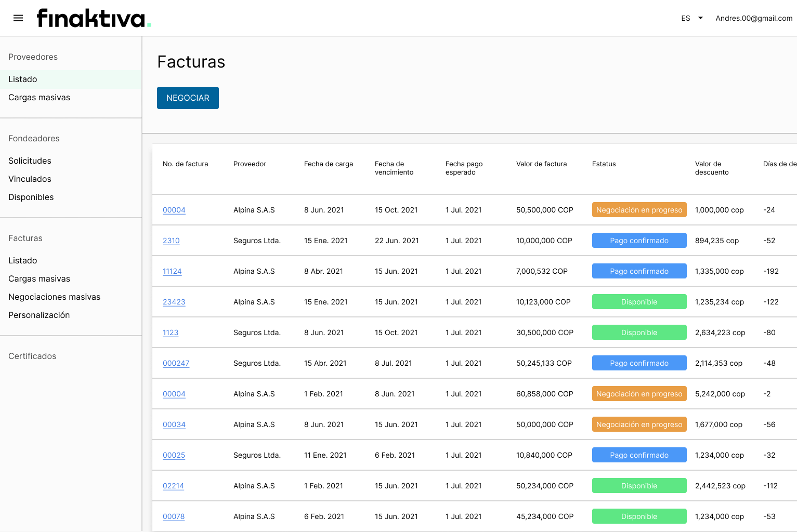Sort by Valor de factura column header
797x532 pixels.
tap(541, 164)
